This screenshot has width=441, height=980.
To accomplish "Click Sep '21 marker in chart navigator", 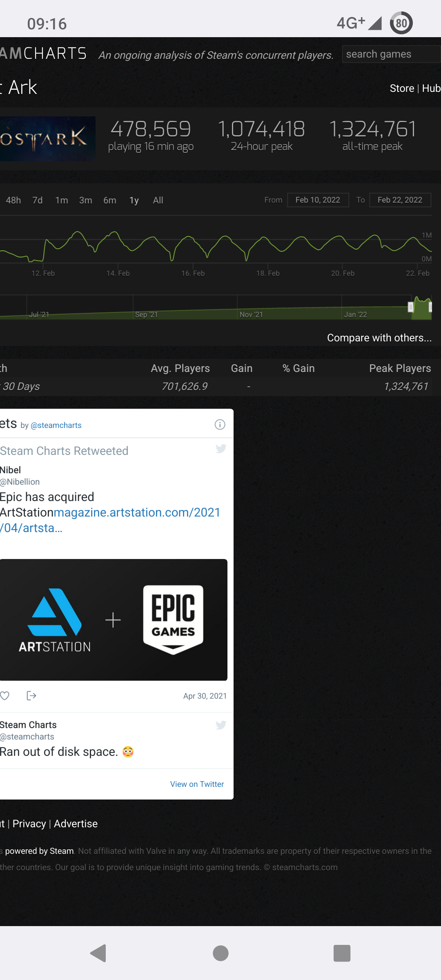I will click(146, 314).
